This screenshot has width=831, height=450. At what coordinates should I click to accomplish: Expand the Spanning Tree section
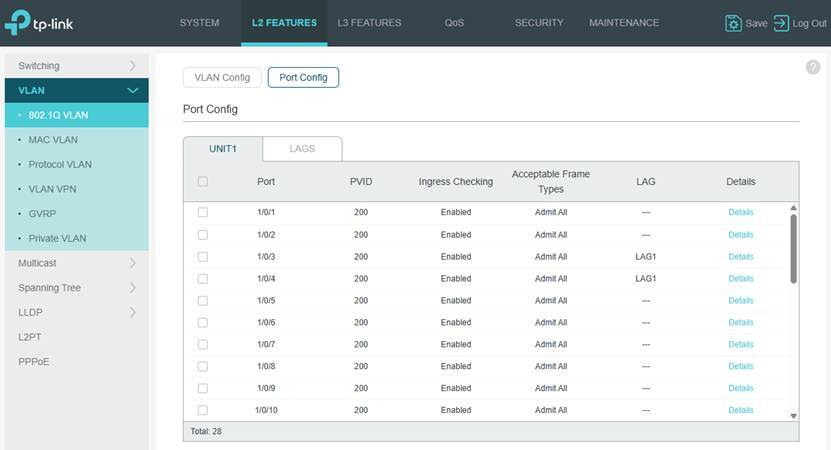[x=132, y=288]
